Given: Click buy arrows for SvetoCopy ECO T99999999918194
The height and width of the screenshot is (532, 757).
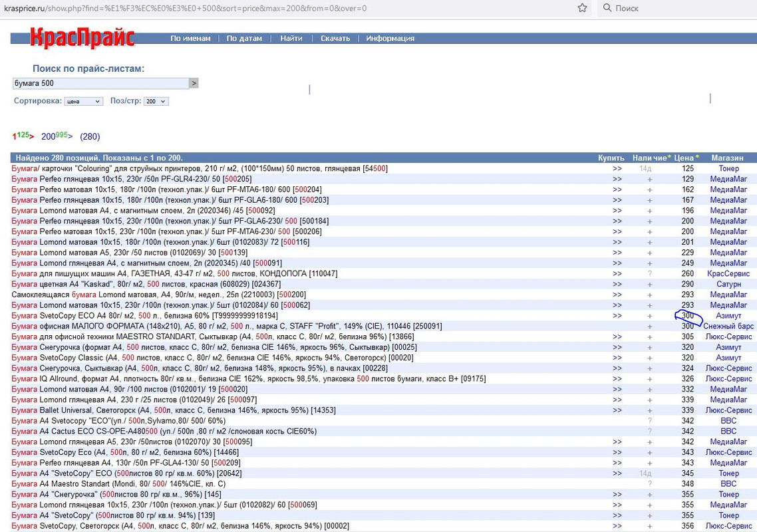Looking at the screenshot, I should click(x=617, y=316).
